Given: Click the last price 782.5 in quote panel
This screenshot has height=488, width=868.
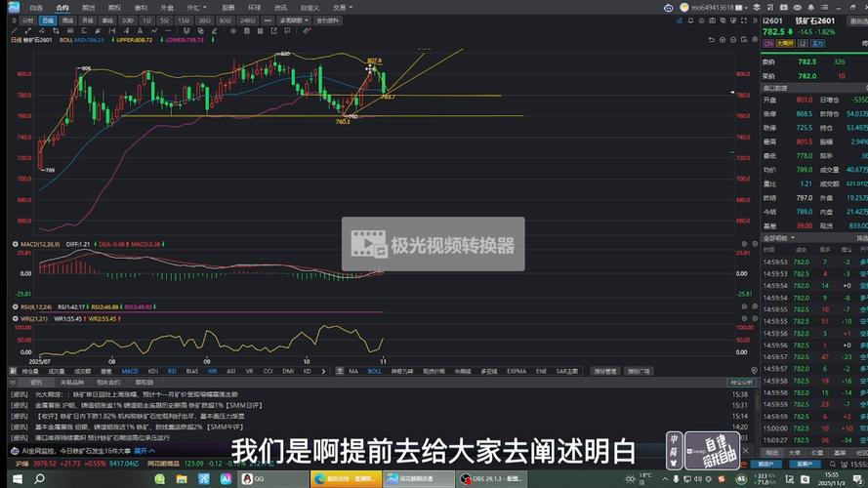Looking at the screenshot, I should [x=773, y=32].
